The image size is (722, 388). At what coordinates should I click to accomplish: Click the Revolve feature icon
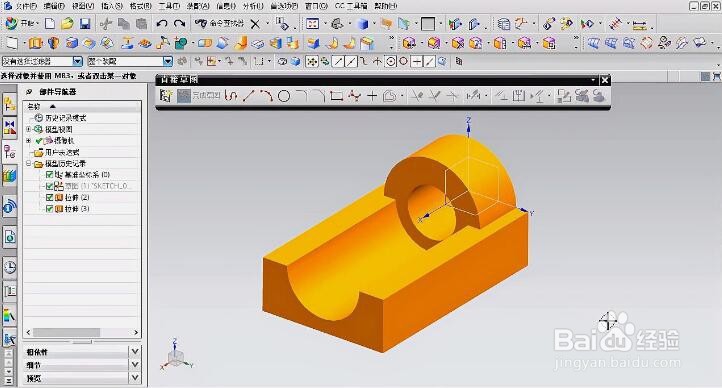coord(53,44)
